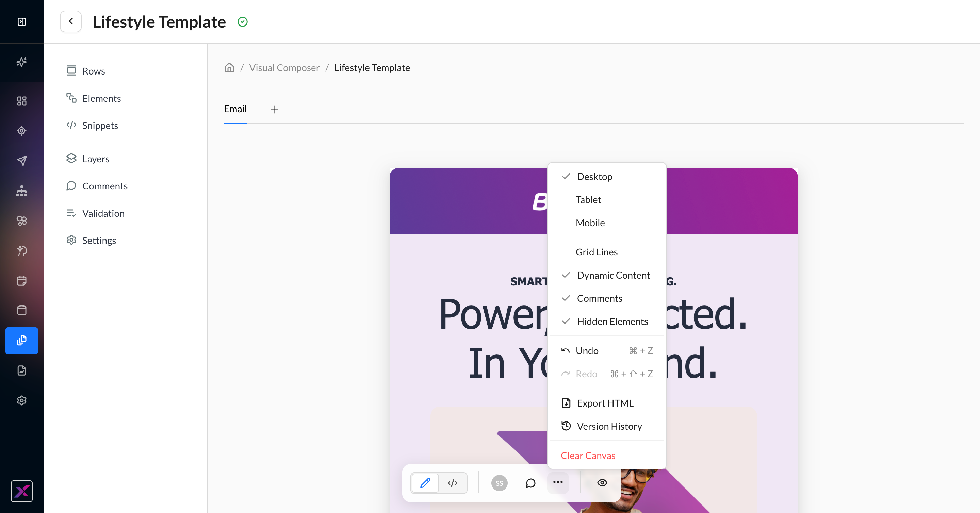Viewport: 980px width, 513px height.
Task: Add a new tab next to Email
Action: point(274,110)
